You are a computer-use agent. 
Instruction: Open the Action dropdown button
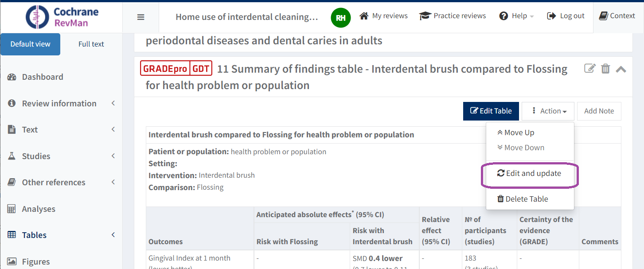tap(548, 111)
